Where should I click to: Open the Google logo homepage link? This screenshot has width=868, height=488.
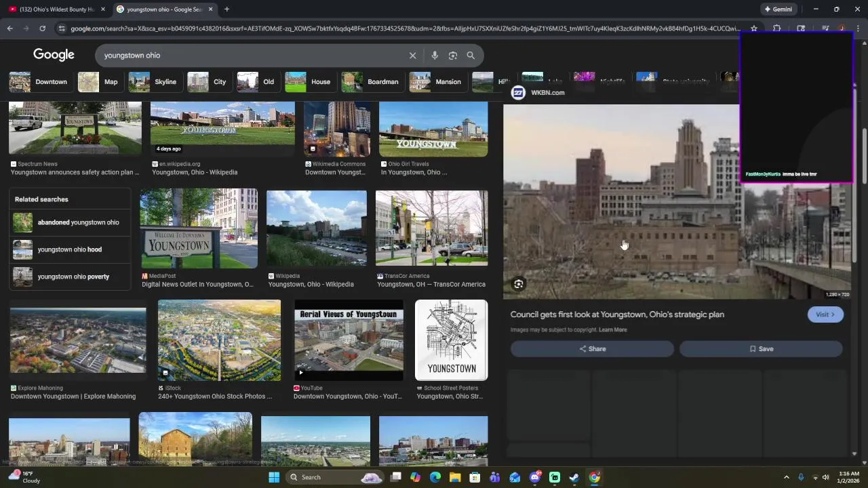[x=54, y=55]
